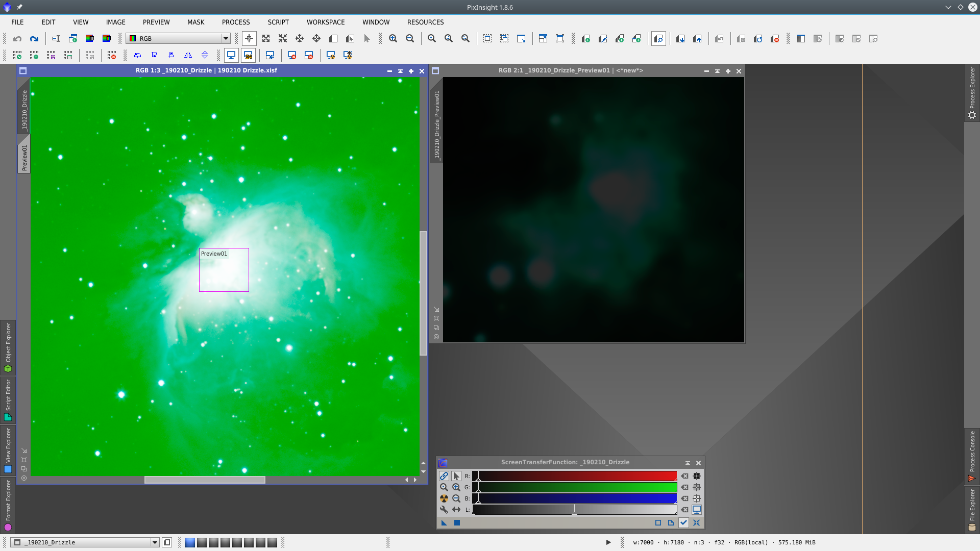Toggle 24-bit STF LUT display button
The height and width of the screenshot is (551, 980).
point(248,55)
